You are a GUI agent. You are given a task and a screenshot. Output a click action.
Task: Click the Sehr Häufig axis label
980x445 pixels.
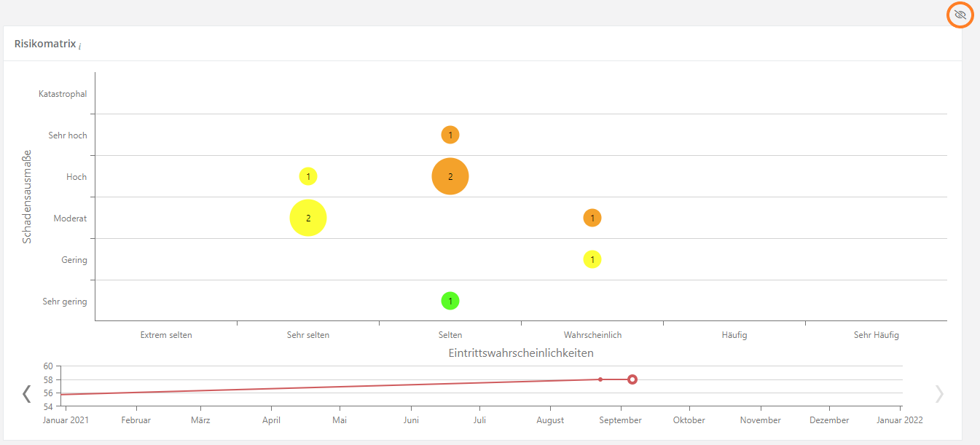876,335
